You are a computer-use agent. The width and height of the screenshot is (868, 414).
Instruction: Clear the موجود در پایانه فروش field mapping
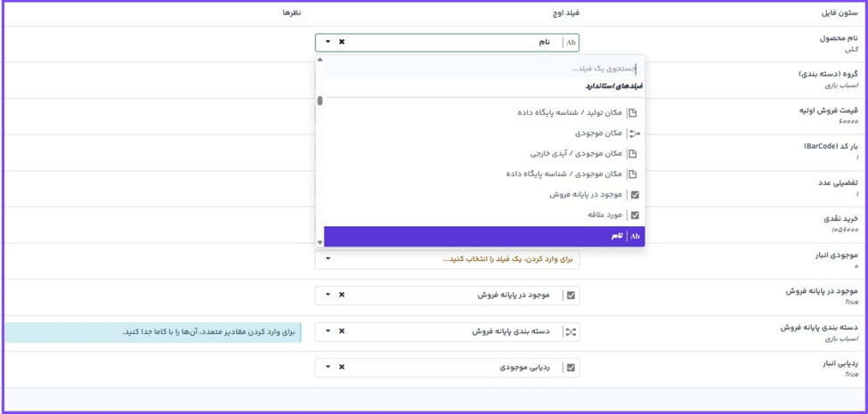(x=342, y=295)
